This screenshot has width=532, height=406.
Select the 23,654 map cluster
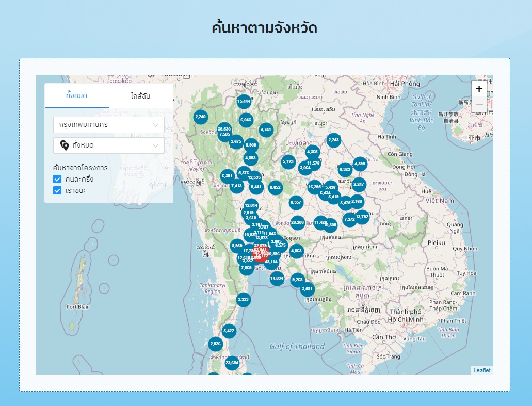click(x=232, y=363)
